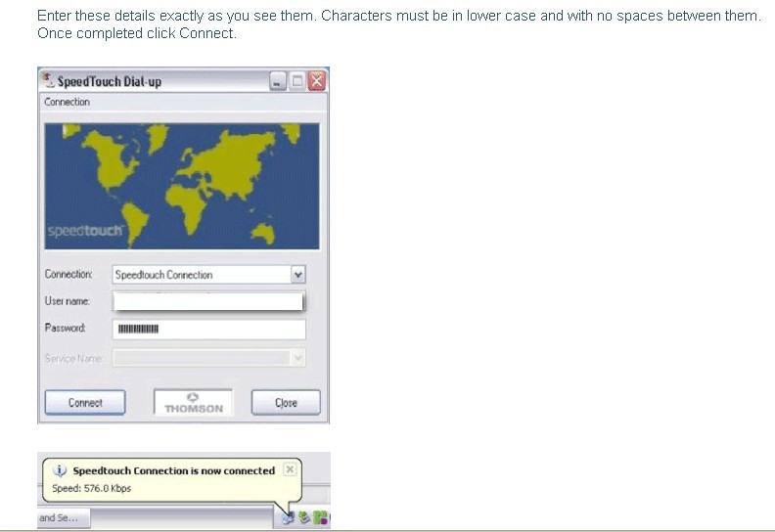775x532 pixels.
Task: Click the Thomson logo
Action: (x=193, y=402)
